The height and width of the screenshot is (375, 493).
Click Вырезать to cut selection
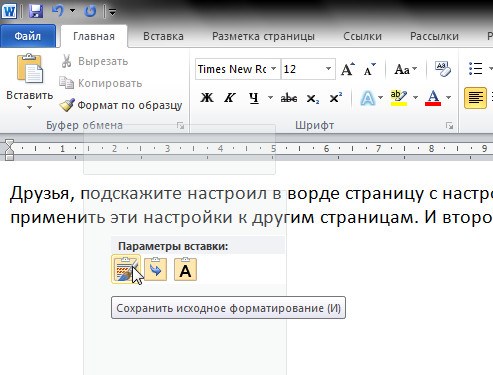click(95, 61)
